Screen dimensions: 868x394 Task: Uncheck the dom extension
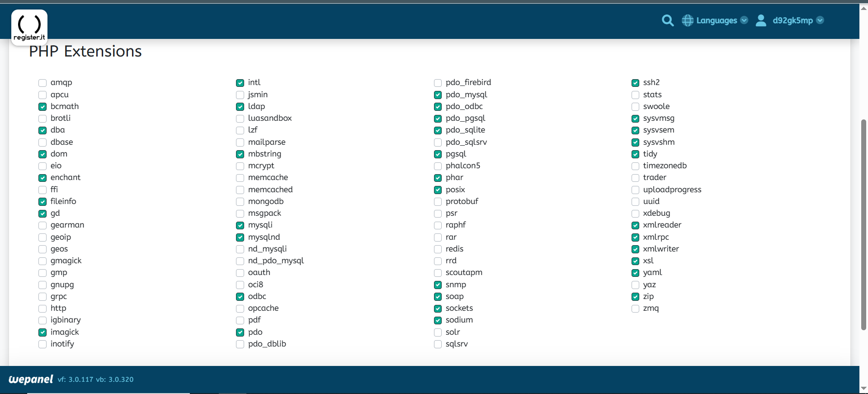click(x=42, y=154)
